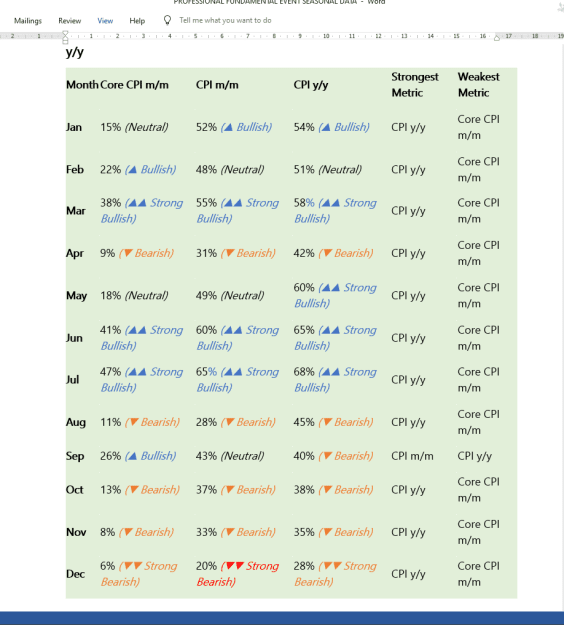This screenshot has height=625, width=564.
Task: Click the '54% Bullish' cell in Jan row
Action: pyautogui.click(x=332, y=127)
